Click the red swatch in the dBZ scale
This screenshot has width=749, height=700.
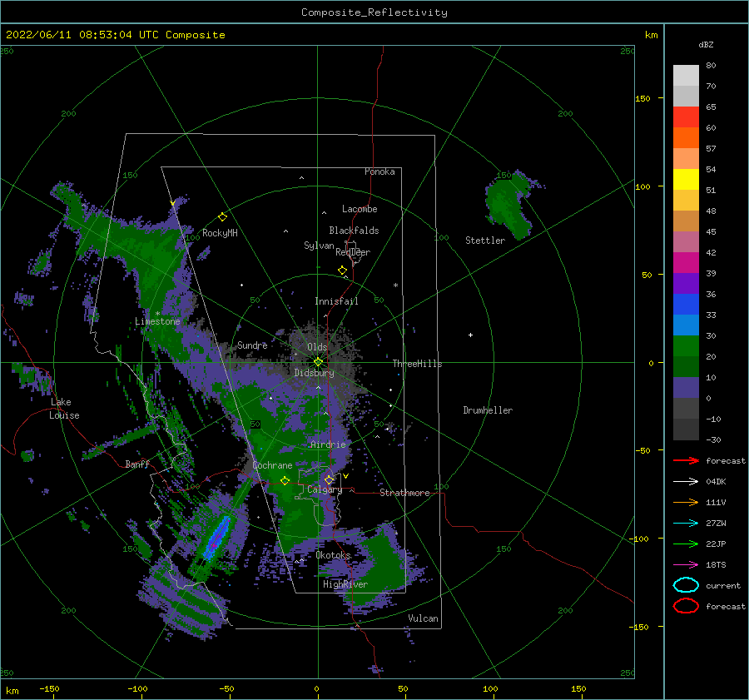pos(686,117)
